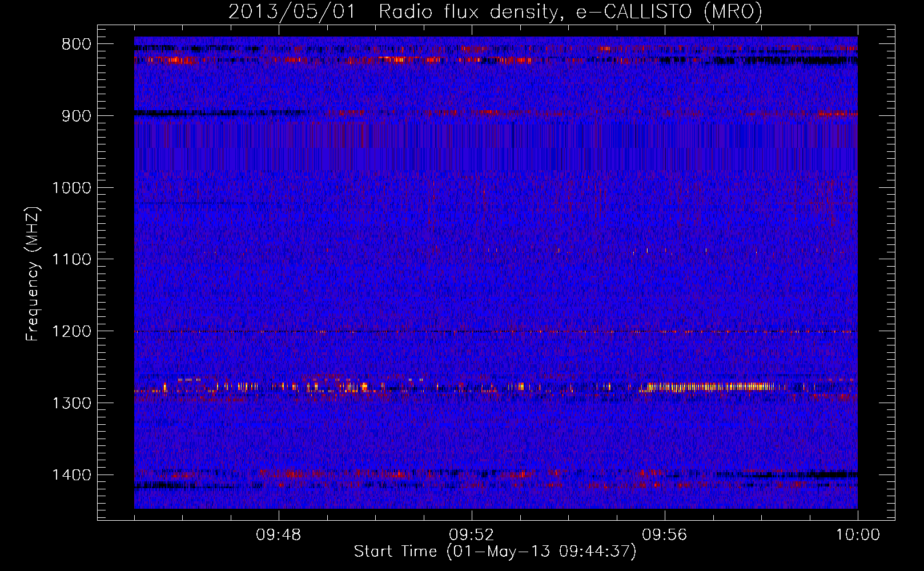Click the 900 frequency tick label

(77, 116)
